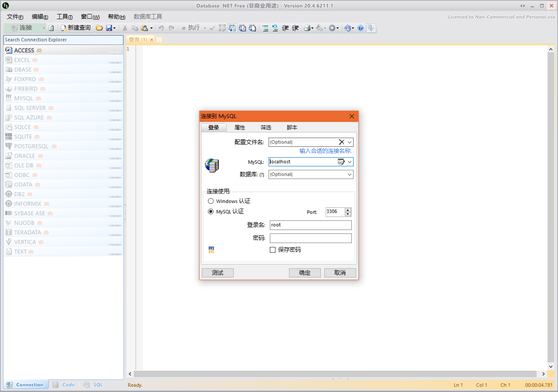Click the last toolbar icon after help
The image size is (558, 392).
(371, 28)
